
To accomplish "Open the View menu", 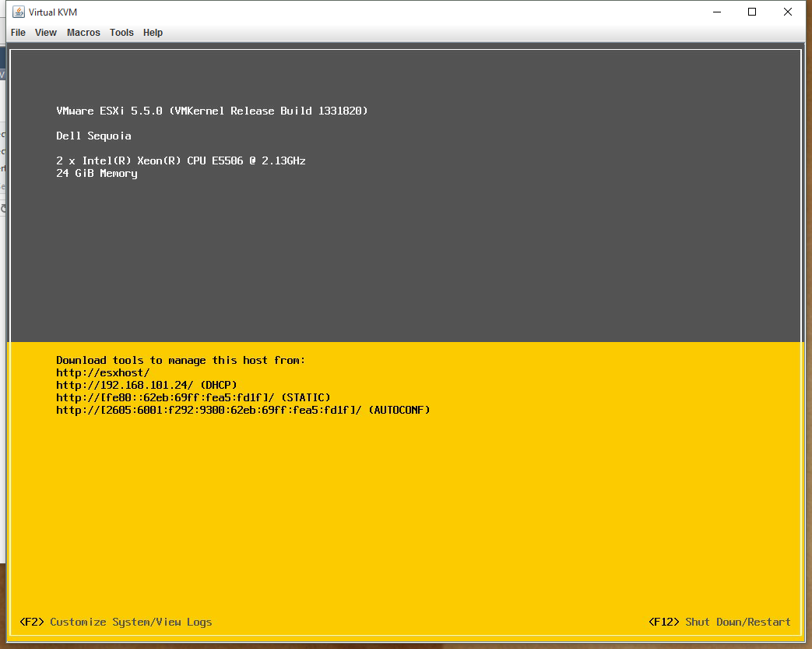I will (x=46, y=33).
